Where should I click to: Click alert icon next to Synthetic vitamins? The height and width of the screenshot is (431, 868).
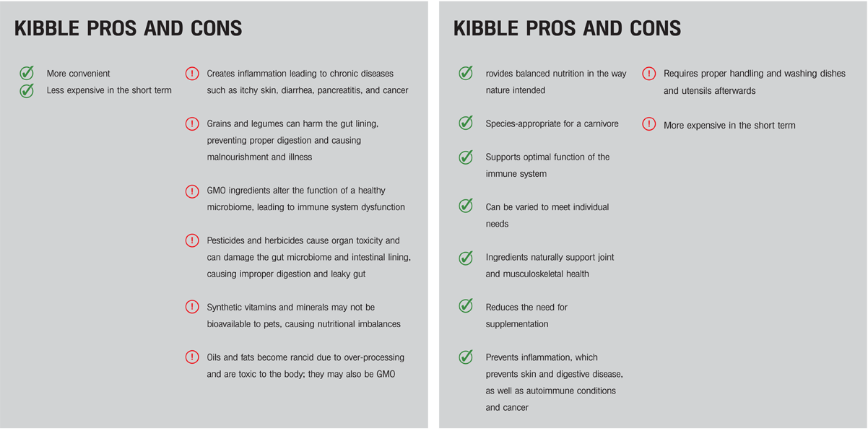pyautogui.click(x=192, y=307)
